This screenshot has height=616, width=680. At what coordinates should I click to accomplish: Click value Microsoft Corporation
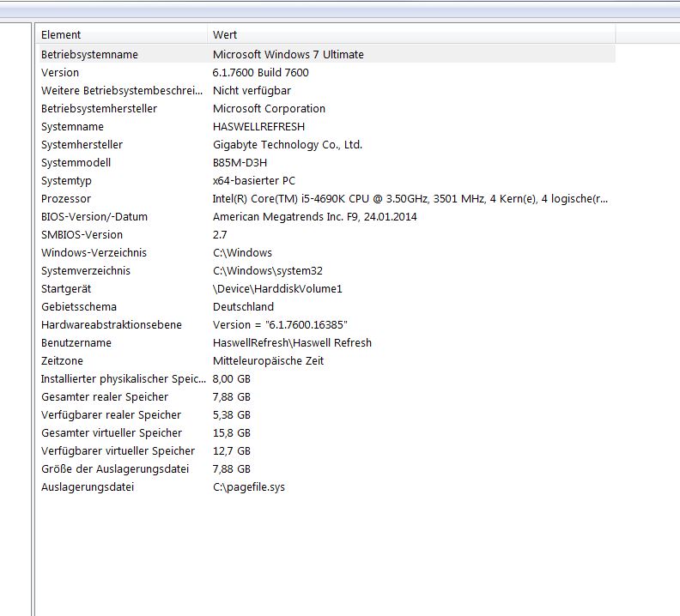(x=269, y=108)
